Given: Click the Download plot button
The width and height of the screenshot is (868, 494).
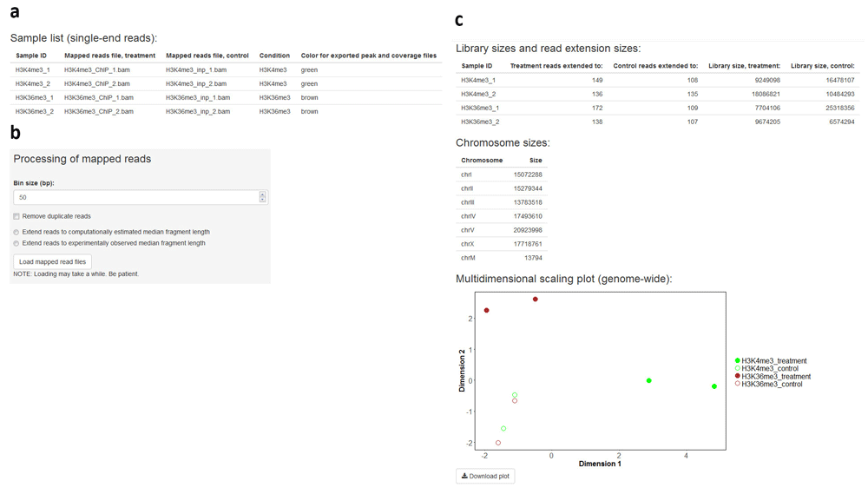Looking at the screenshot, I should point(485,477).
